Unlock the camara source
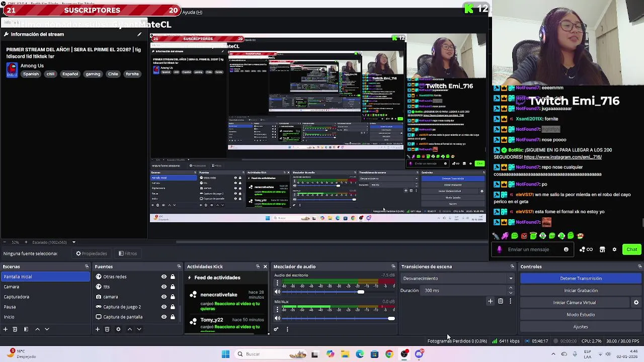Viewport: 644px width, 362px height. [173, 297]
